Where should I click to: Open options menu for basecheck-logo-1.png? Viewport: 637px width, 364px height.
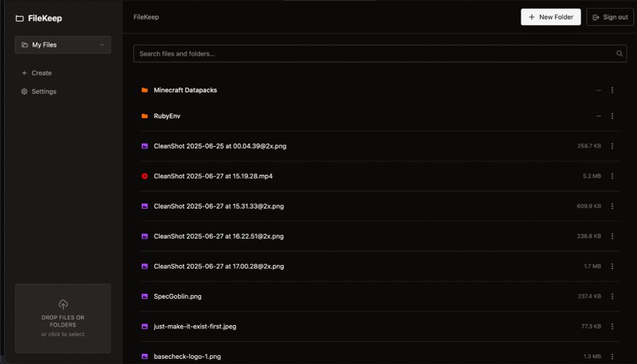[x=612, y=356]
